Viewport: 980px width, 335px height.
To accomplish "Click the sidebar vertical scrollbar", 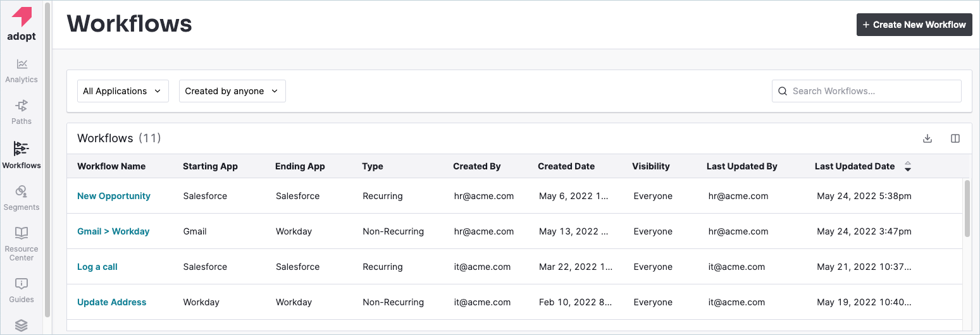I will pos(47,161).
